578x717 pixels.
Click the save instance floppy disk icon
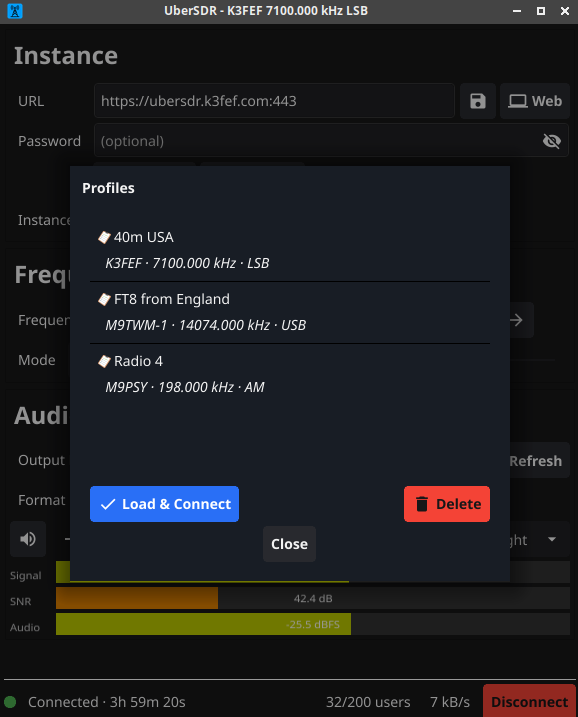pos(477,101)
